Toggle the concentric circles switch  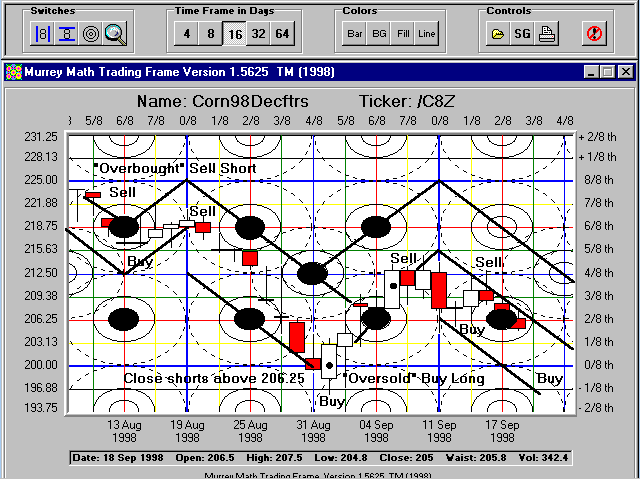(91, 33)
